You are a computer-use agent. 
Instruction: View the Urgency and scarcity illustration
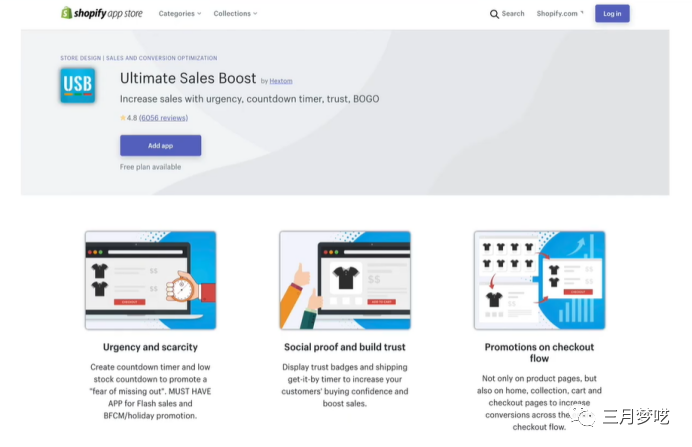150,280
